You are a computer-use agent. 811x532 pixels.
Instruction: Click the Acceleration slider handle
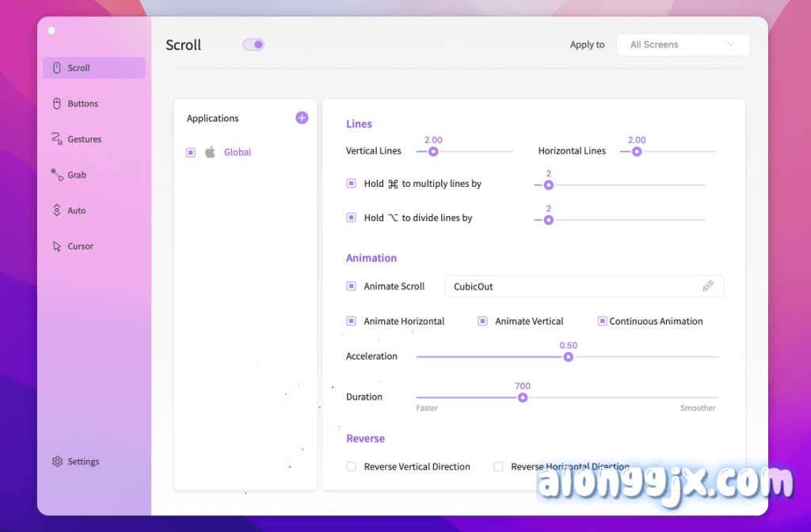pos(568,356)
